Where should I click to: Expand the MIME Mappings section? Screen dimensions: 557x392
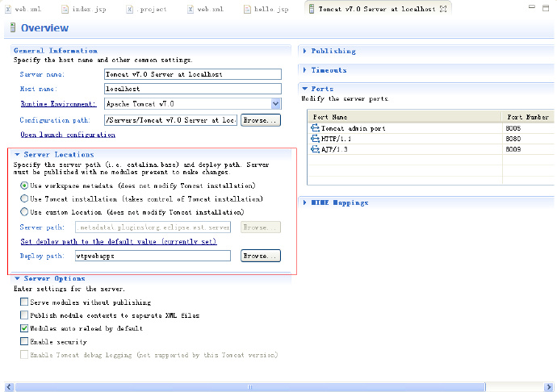point(305,202)
